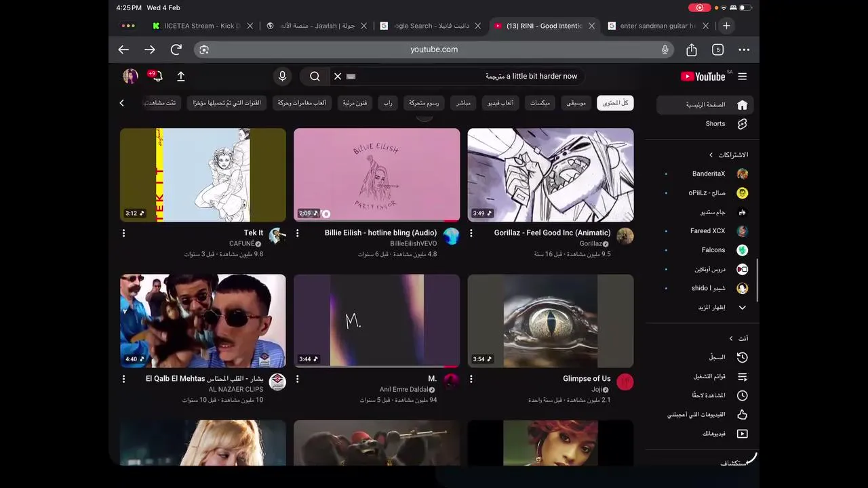Select the rap (راب) filter chip
Viewport: 868px width, 488px height.
(x=387, y=103)
